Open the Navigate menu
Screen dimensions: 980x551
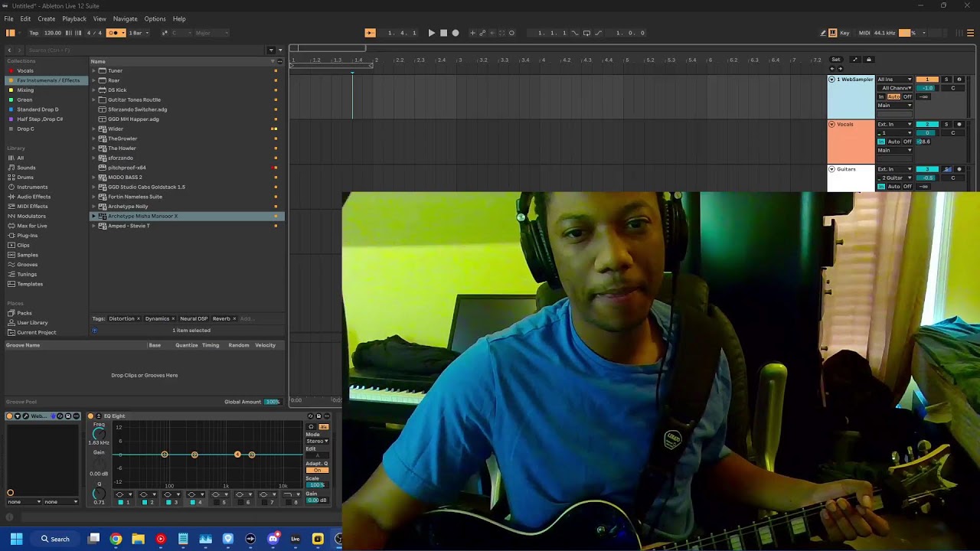click(x=126, y=18)
